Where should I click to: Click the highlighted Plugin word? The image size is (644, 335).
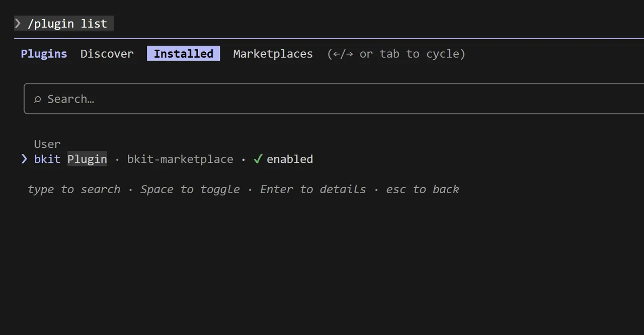(87, 159)
